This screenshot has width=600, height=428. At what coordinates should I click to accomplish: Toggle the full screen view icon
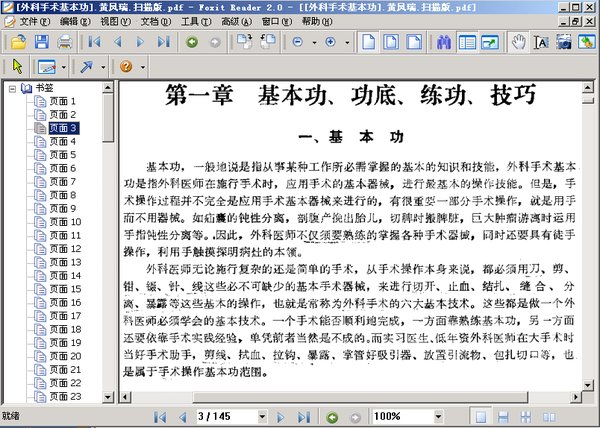[490, 42]
